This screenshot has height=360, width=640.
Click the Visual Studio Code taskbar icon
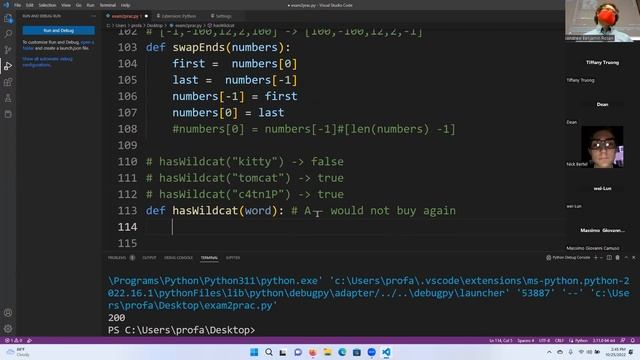tap(386, 352)
